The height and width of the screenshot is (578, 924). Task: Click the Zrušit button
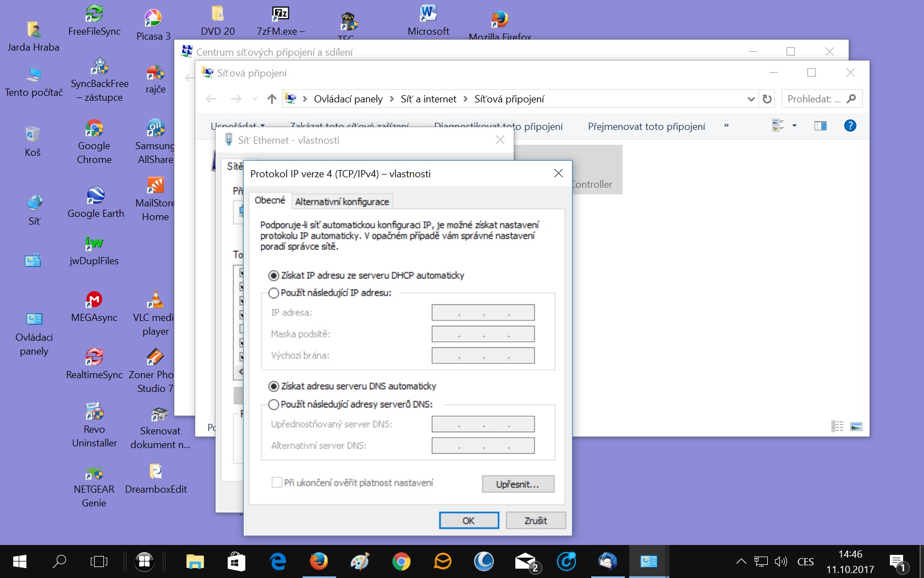click(535, 521)
